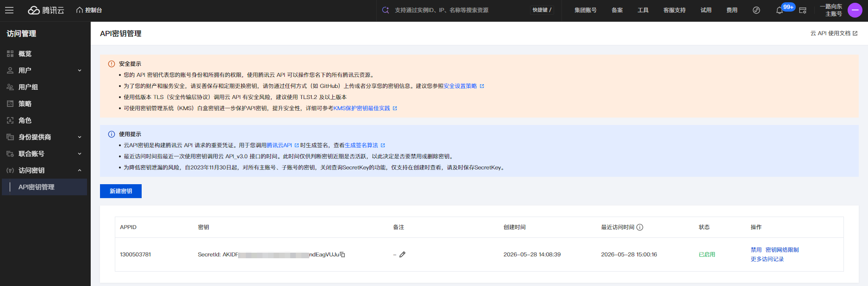
Task: Select API密钥管理 in the sidebar
Action: (44, 187)
